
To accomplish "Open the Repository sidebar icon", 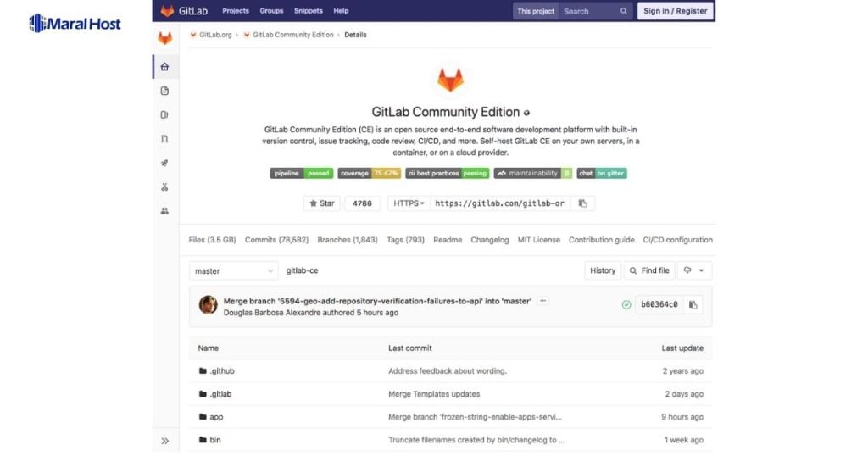I will pyautogui.click(x=164, y=91).
